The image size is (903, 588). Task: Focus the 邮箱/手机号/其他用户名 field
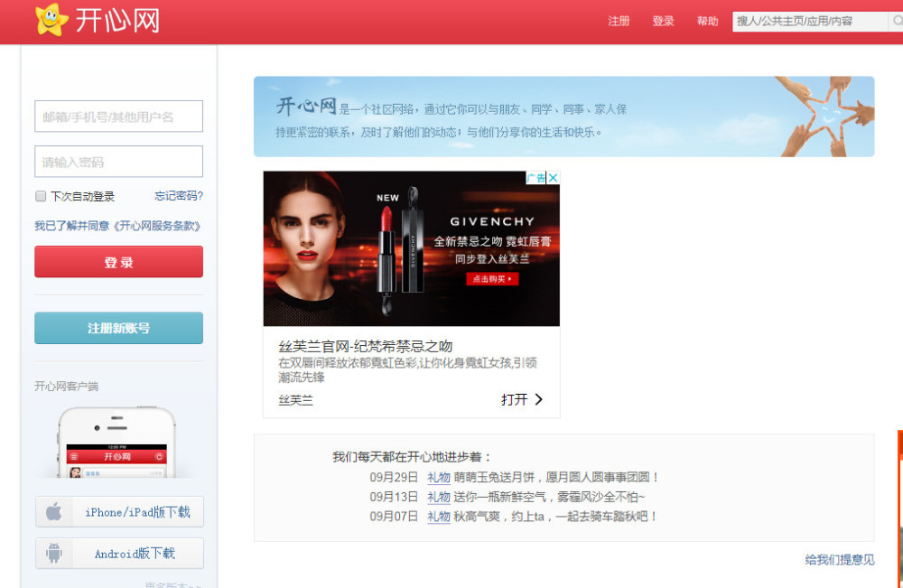coord(118,117)
